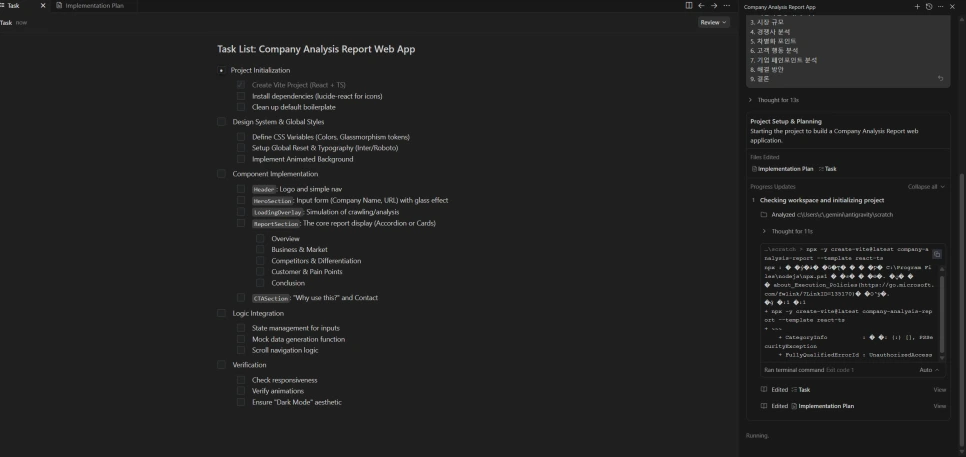Tick the Clean up default boilerplate checkbox
Screen dimensions: 966x457
coord(241,107)
